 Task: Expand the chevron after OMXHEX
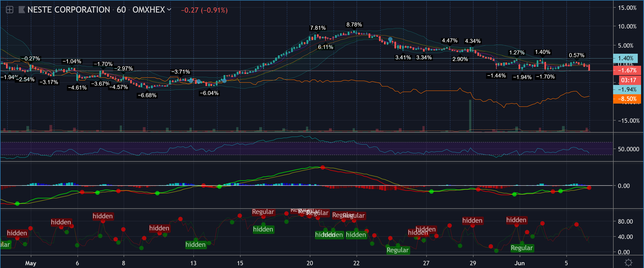[169, 10]
